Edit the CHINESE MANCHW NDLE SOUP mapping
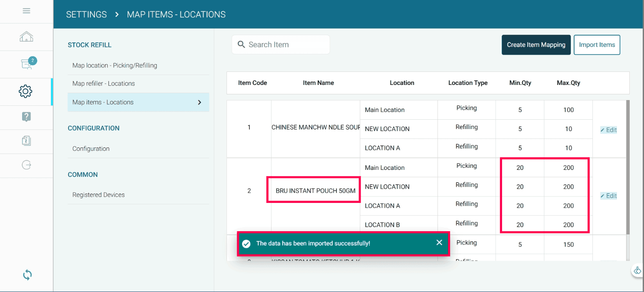The height and width of the screenshot is (292, 644). (608, 130)
